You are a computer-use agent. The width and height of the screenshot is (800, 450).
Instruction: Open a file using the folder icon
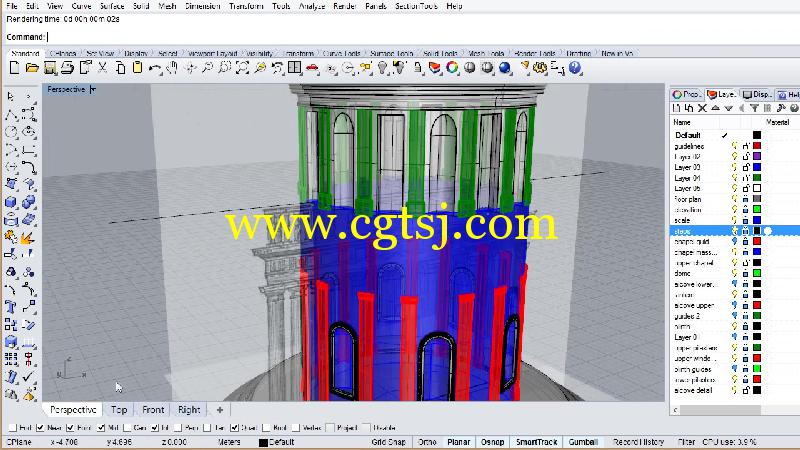(x=32, y=68)
